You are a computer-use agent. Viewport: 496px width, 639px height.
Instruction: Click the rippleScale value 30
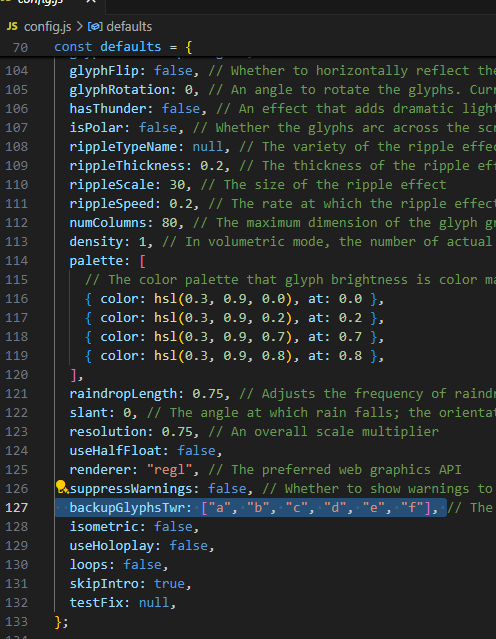pyautogui.click(x=177, y=185)
